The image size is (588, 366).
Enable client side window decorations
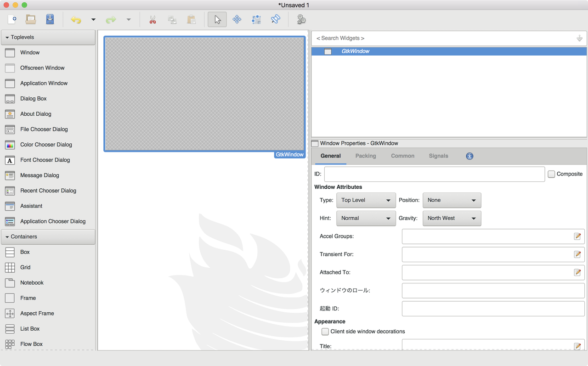[325, 331]
